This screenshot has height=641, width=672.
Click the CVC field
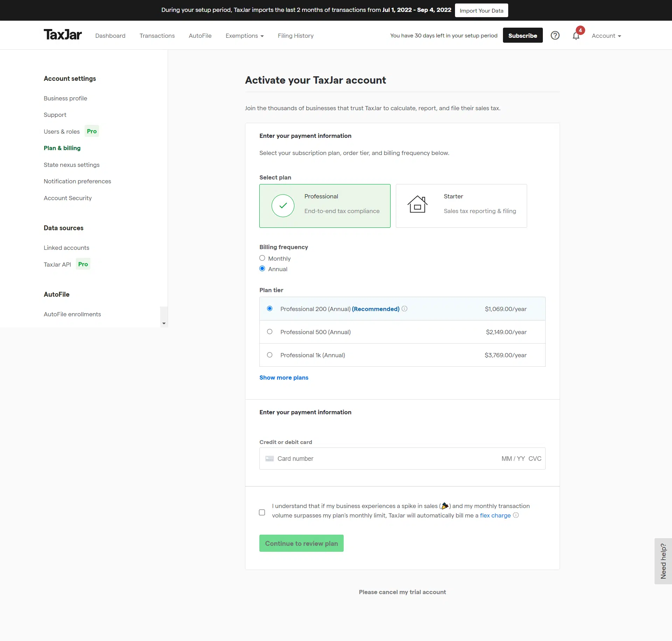coord(535,458)
